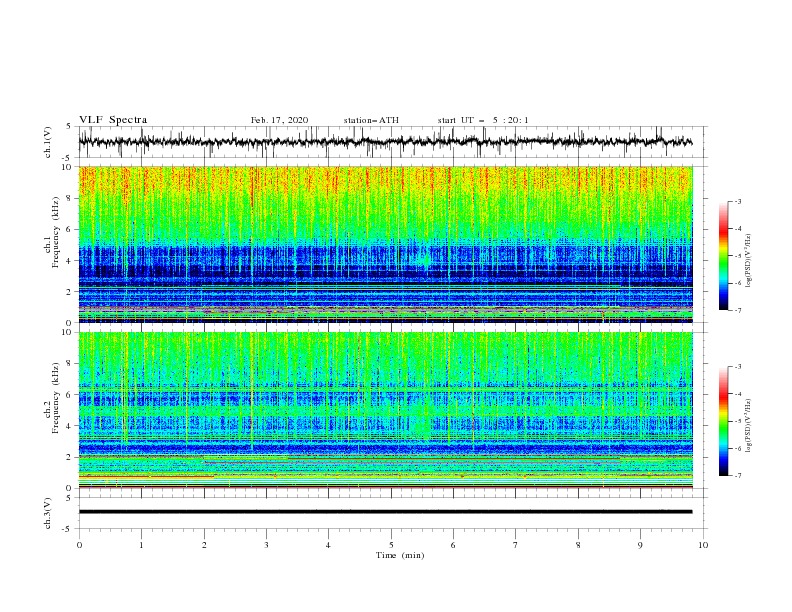Click the "ch.1(V)" waveform axis label
792x612 pixels.
click(48, 142)
